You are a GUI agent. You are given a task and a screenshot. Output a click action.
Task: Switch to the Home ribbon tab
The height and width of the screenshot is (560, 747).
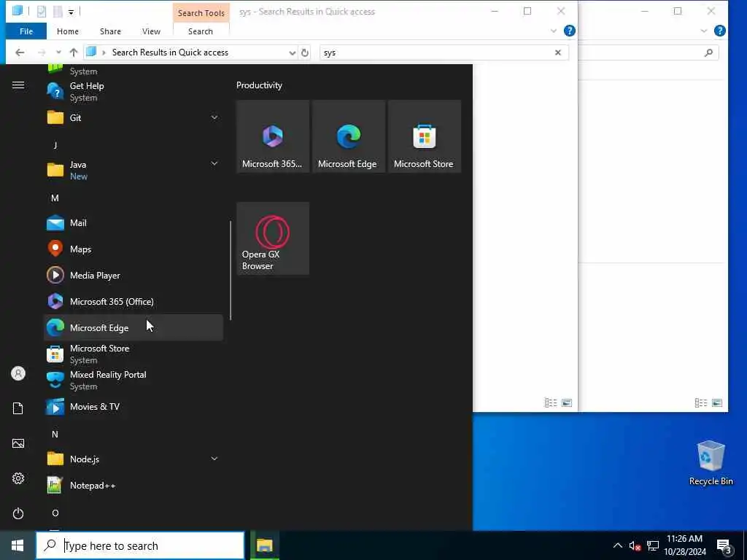pos(68,31)
